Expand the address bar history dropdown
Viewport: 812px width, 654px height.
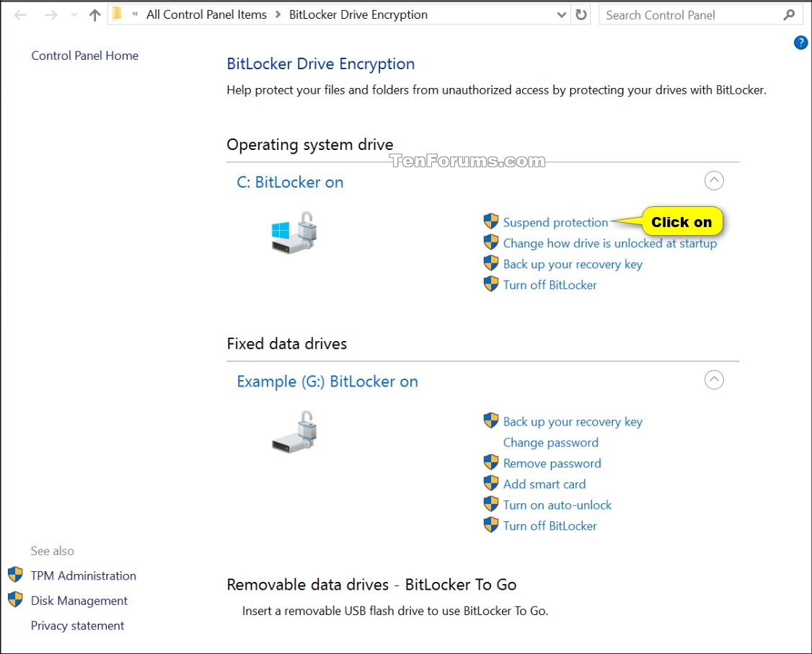pos(561,15)
